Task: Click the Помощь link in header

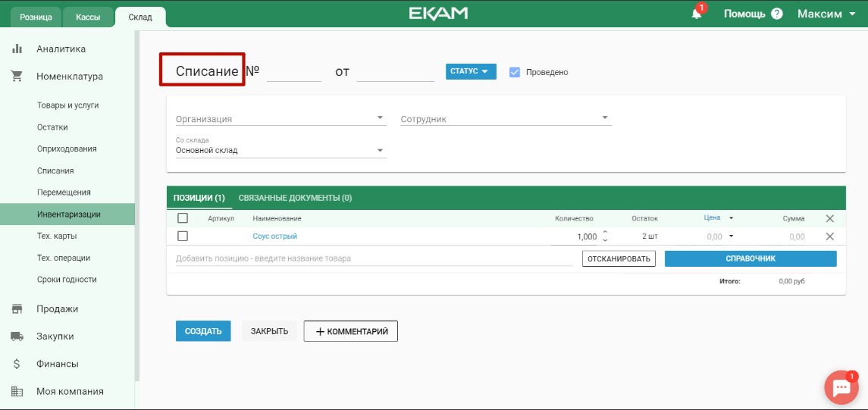Action: click(744, 14)
